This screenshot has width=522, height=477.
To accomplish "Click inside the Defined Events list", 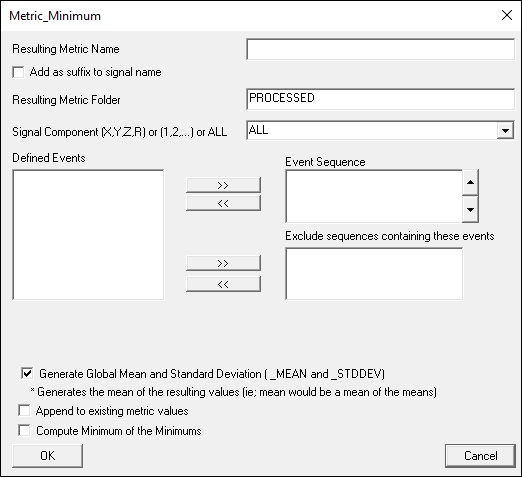I will (88, 235).
